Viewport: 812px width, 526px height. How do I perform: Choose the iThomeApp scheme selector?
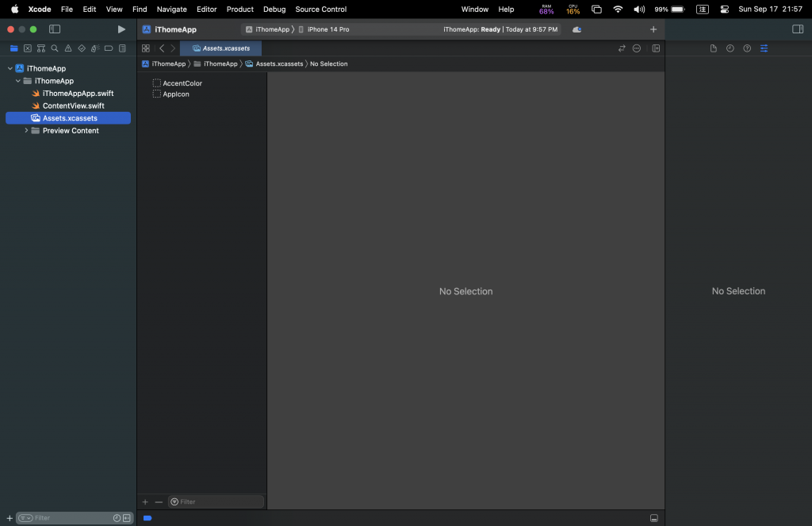pyautogui.click(x=268, y=29)
